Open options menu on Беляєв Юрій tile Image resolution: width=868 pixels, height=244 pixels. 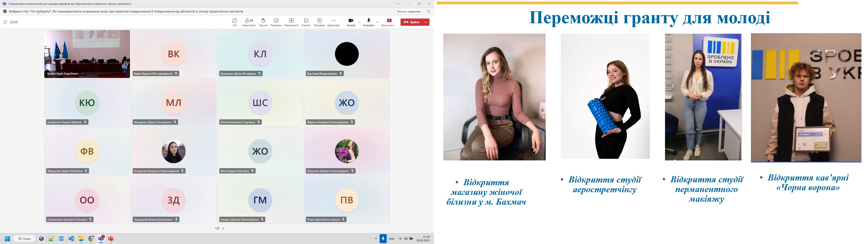(83, 73)
